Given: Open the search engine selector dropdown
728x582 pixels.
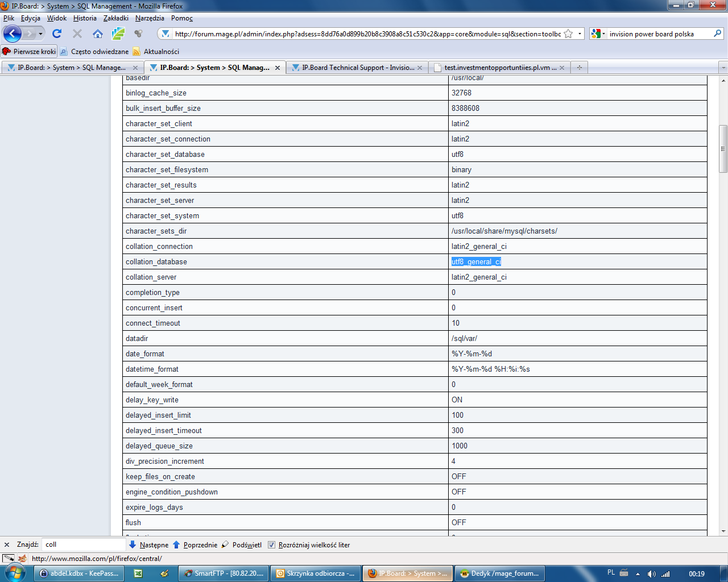Looking at the screenshot, I should [x=598, y=34].
